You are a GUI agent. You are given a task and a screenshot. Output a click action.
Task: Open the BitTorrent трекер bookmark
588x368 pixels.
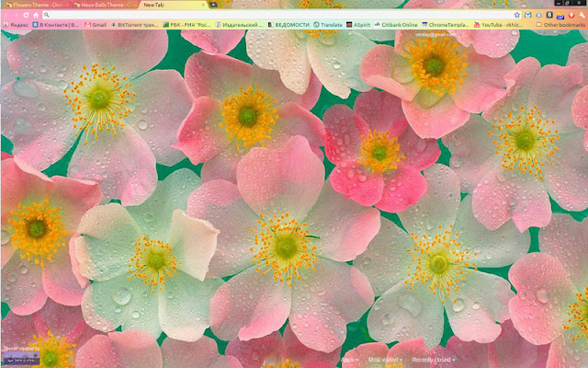tap(135, 25)
